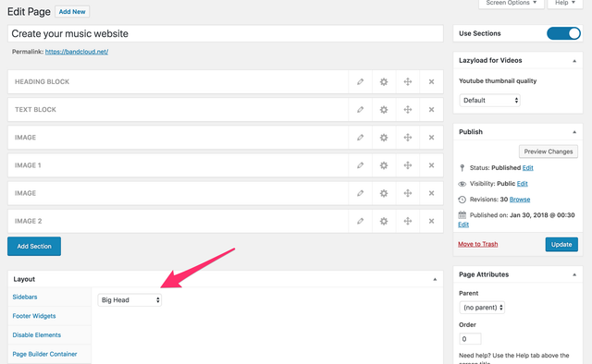The height and width of the screenshot is (364, 592).
Task: Click the HEADING BLOCK section label
Action: (x=42, y=82)
